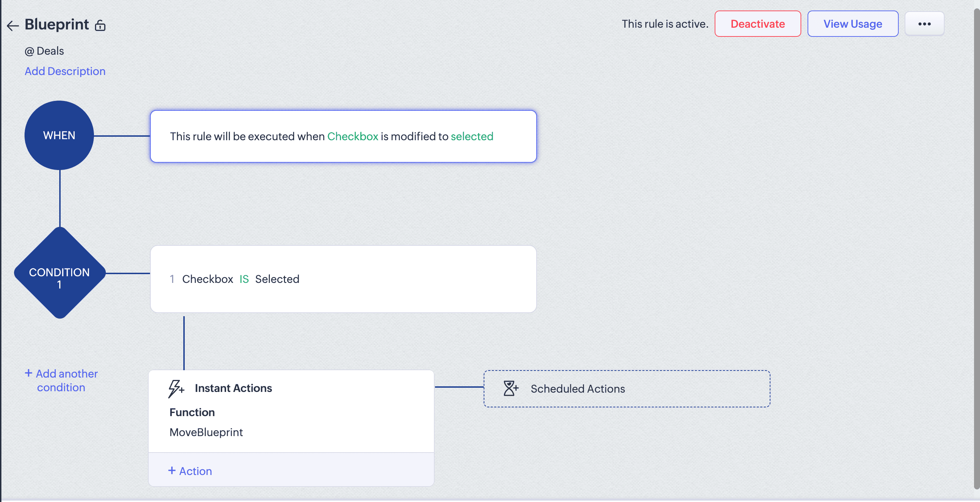The height and width of the screenshot is (502, 980).
Task: Open View Usage
Action: 852,24
